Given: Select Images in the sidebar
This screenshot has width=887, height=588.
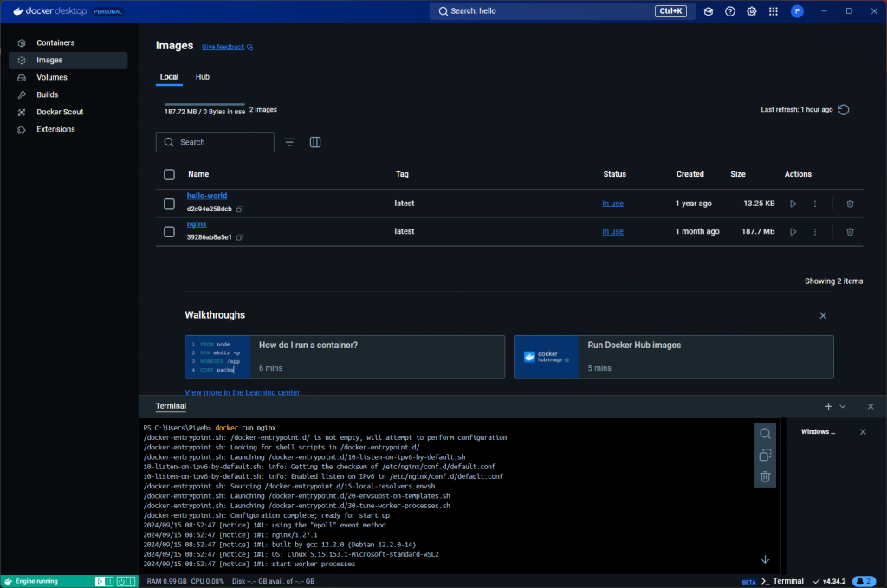Looking at the screenshot, I should 68,61.
